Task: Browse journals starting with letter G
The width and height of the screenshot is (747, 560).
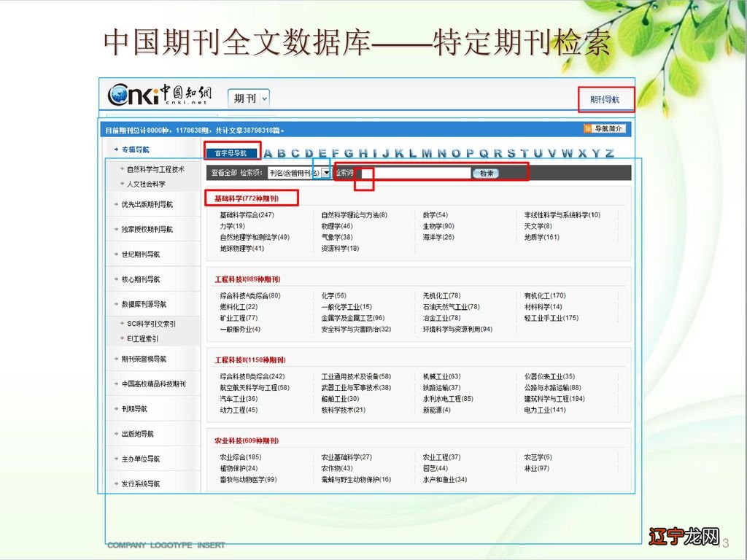Action: (348, 153)
